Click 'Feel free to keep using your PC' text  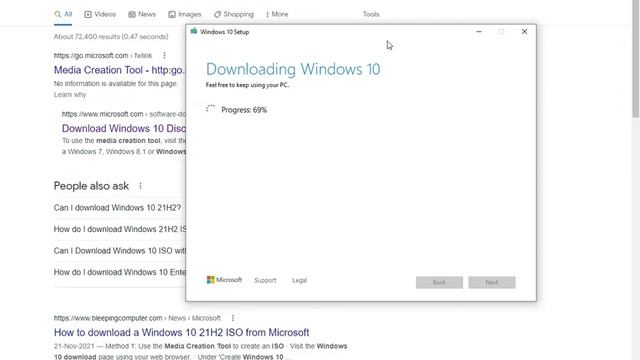coord(247,85)
